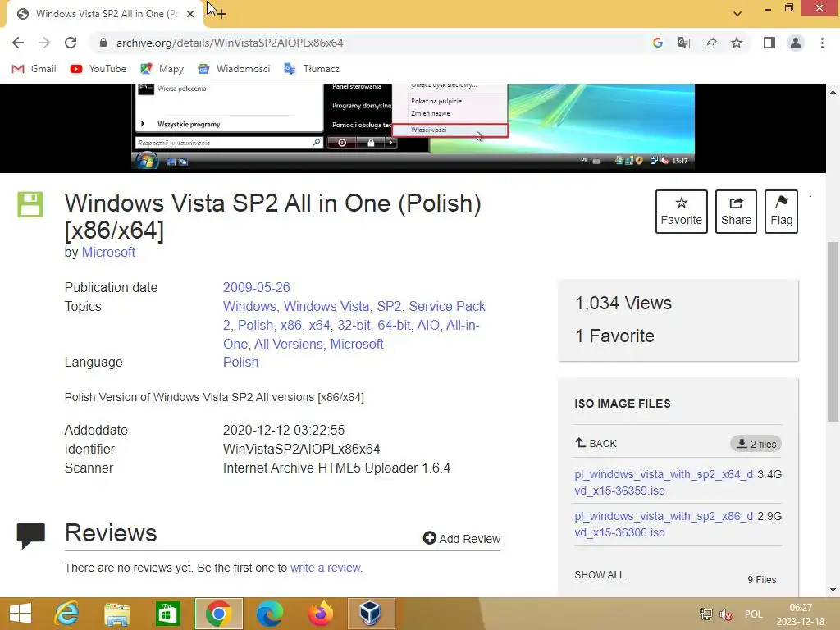Screen dimensions: 840x630
Task: Open the All Versions topic link
Action: [x=288, y=344]
